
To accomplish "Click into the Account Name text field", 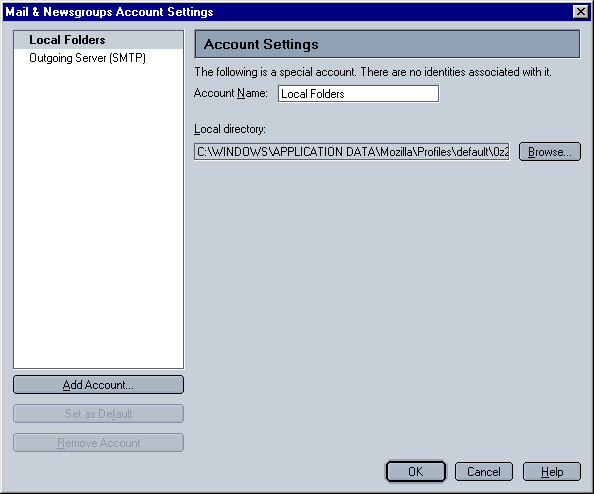I will 358,94.
